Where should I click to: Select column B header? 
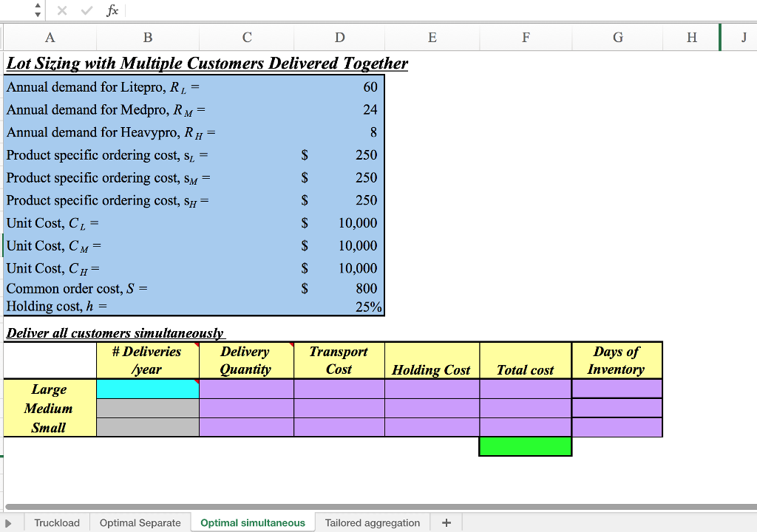(148, 37)
